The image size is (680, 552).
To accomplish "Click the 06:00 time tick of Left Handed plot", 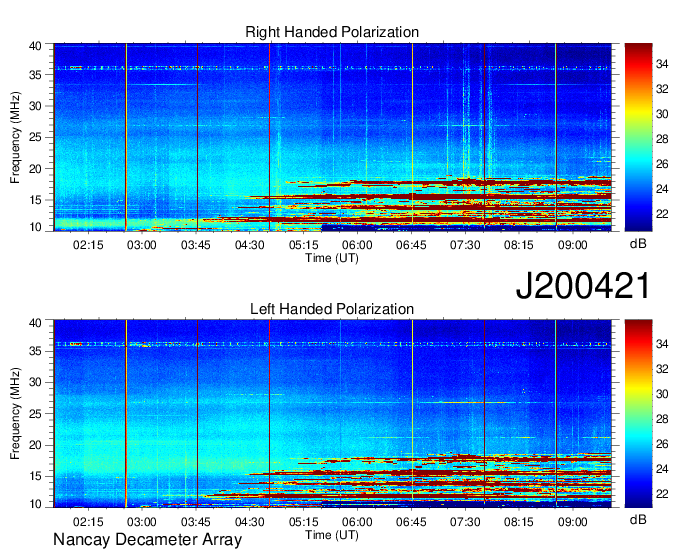I will tap(357, 522).
